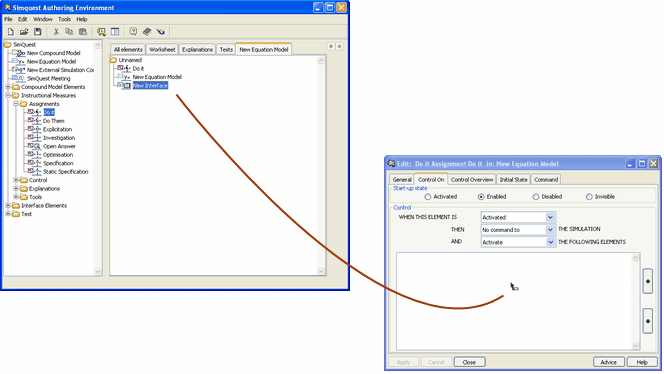Click the Specification assignment icon
The image size is (664, 374).
35,163
